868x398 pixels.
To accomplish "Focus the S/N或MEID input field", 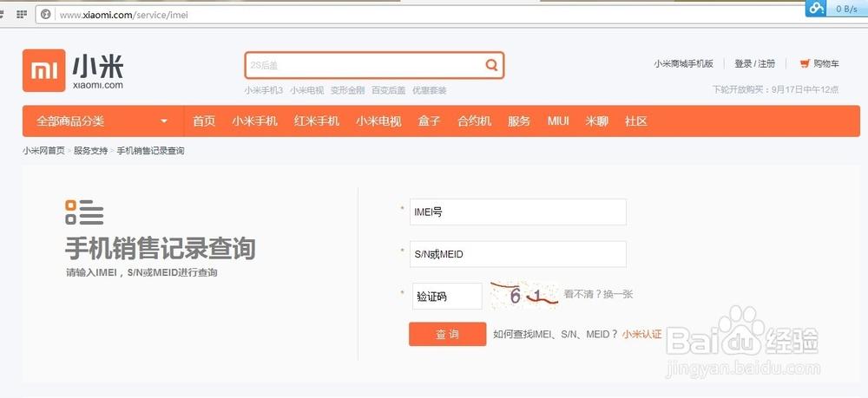I will click(517, 254).
